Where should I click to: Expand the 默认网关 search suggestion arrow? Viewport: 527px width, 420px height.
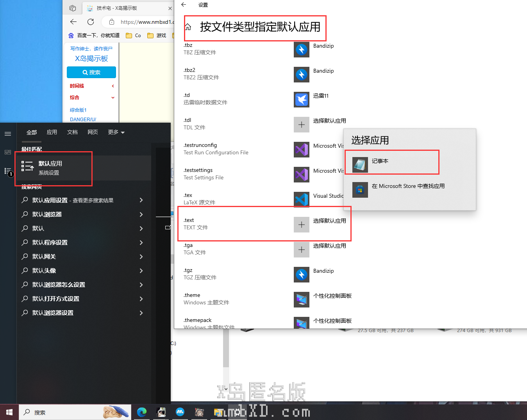(x=141, y=256)
